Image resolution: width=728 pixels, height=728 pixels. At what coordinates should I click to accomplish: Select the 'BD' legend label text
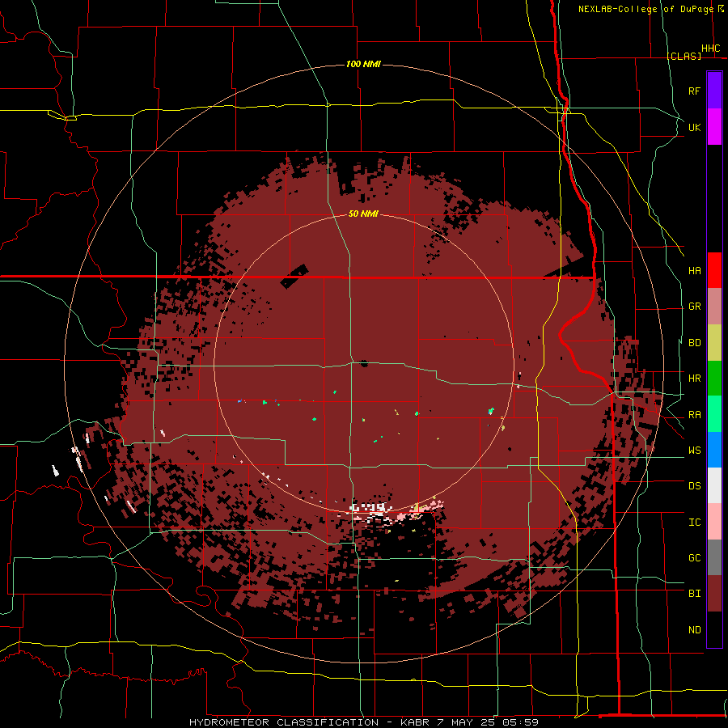(695, 343)
